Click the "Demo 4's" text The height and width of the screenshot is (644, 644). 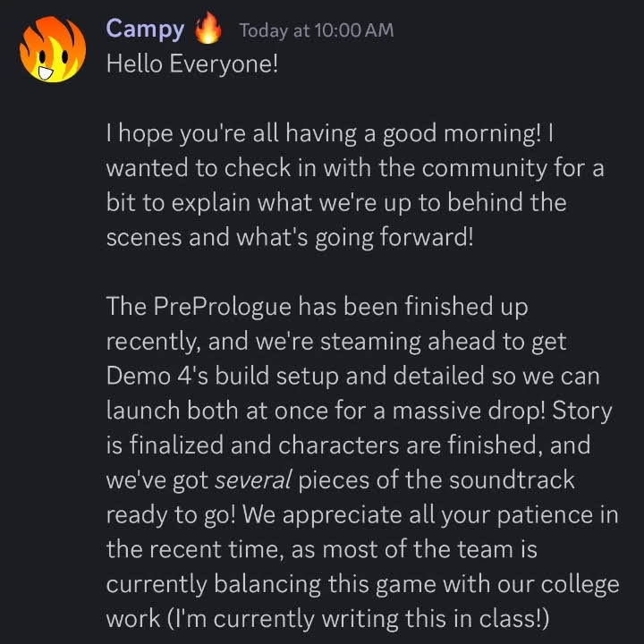pyautogui.click(x=157, y=376)
